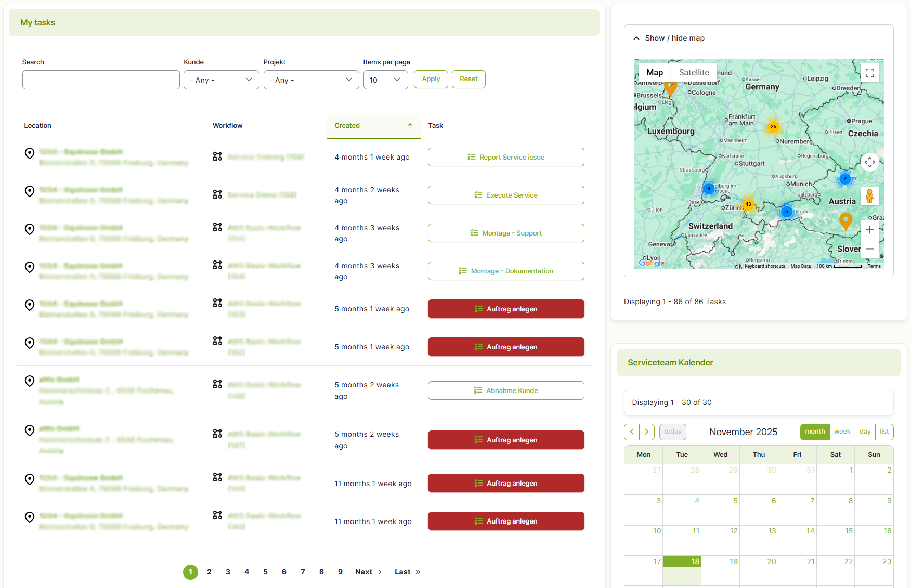This screenshot has height=588, width=911.
Task: Click the orange map pin in Austria
Action: pos(845,220)
